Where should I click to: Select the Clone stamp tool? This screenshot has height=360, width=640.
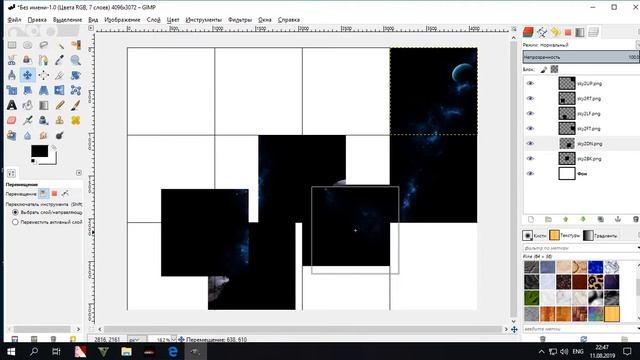pos(60,120)
